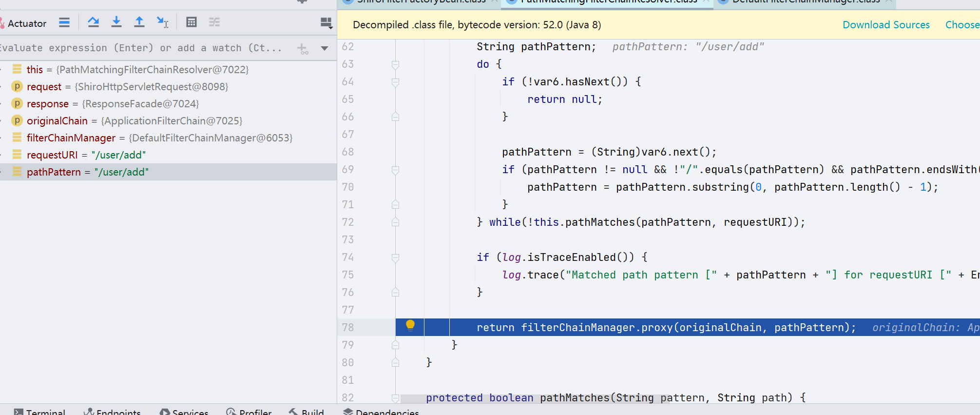Open the debugger layout settings icon
Image resolution: width=980 pixels, height=415 pixels.
point(326,23)
